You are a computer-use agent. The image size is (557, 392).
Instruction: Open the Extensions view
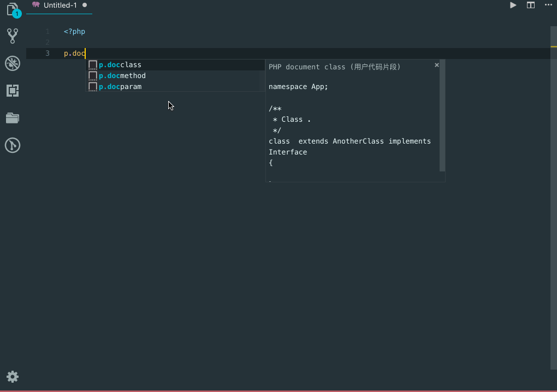(12, 91)
